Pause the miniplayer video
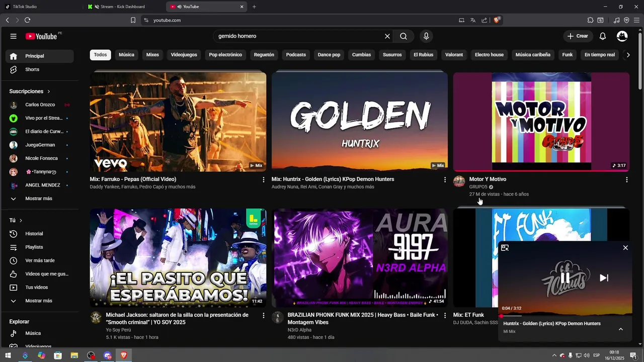644x362 pixels. pos(565,278)
